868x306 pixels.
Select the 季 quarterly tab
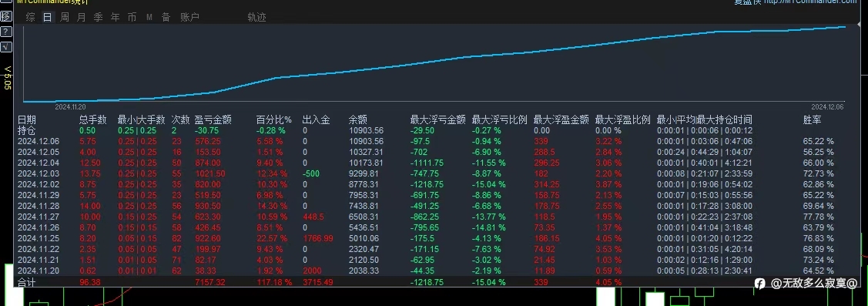98,17
